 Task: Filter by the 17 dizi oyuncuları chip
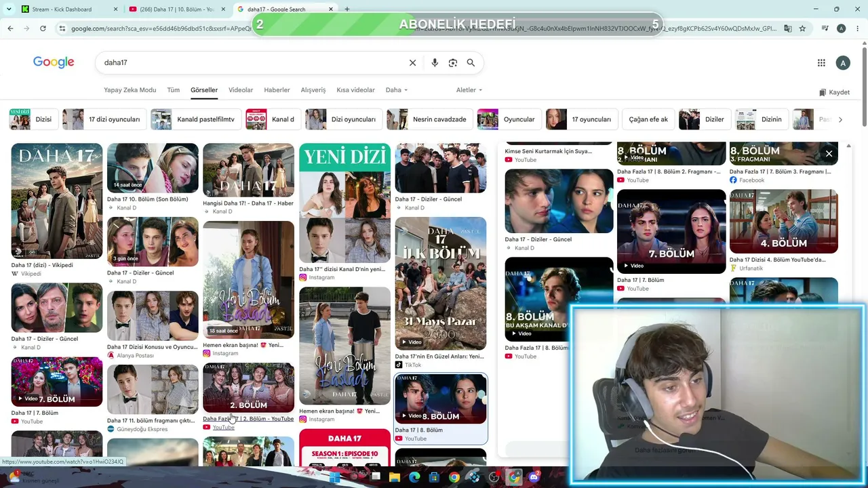point(104,119)
